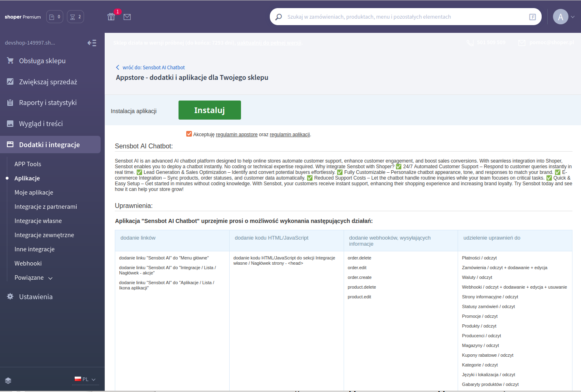Focus the global search input field
Screen dimensions: 581x392
(406, 17)
